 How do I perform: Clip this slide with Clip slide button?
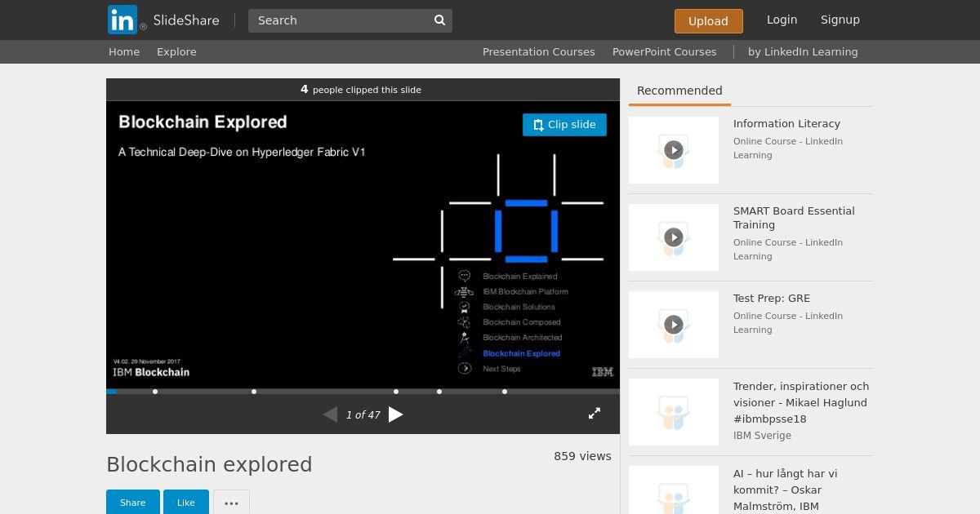click(564, 125)
